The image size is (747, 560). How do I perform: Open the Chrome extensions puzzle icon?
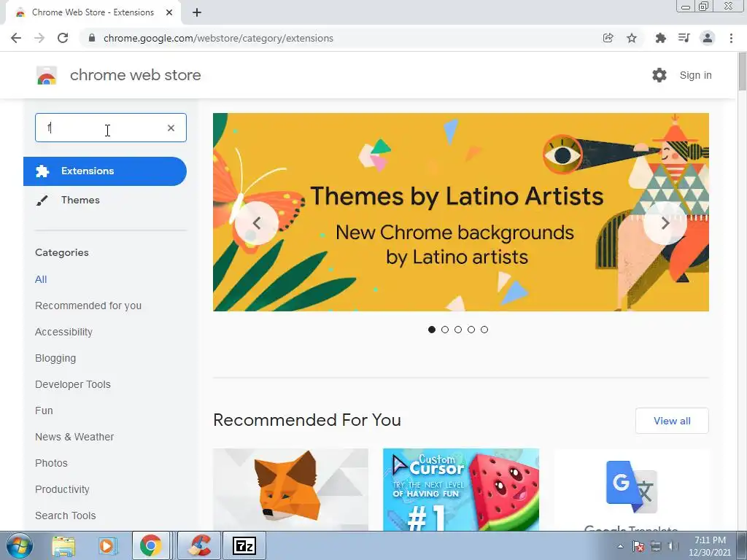(x=661, y=38)
